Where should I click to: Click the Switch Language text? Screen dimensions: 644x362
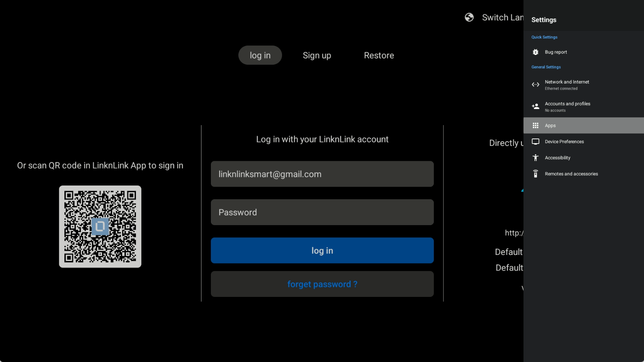click(x=502, y=18)
